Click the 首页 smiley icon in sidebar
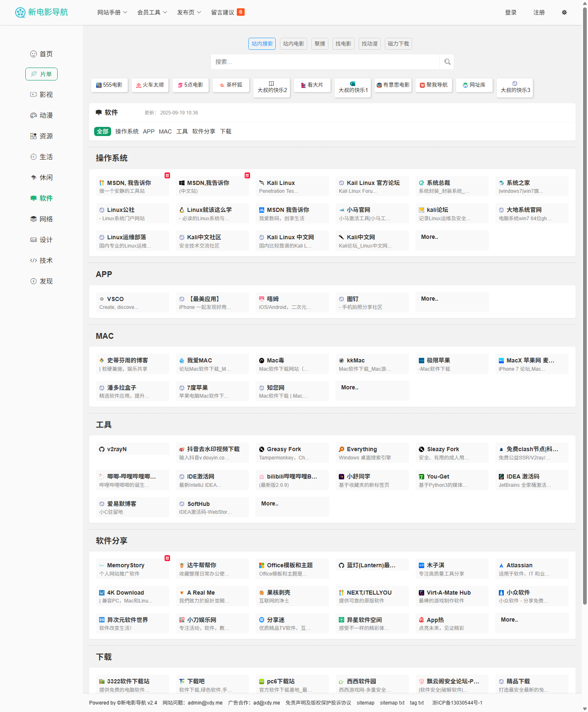The image size is (588, 712). click(x=34, y=54)
